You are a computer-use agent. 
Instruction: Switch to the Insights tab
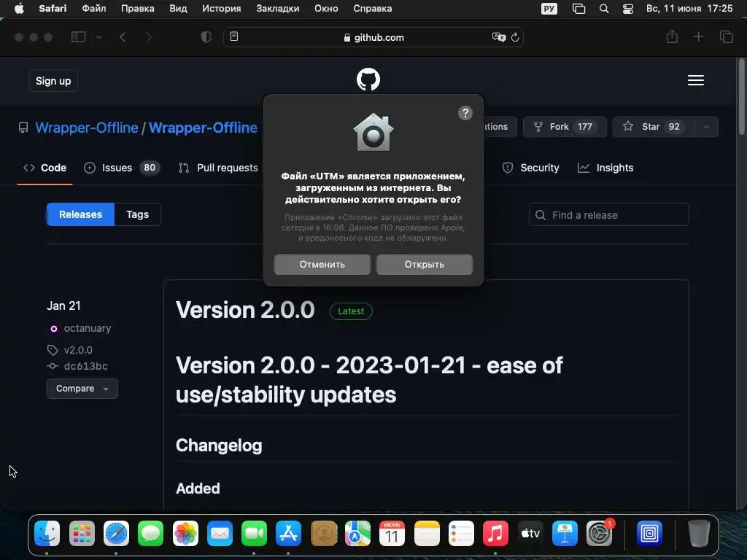[605, 168]
